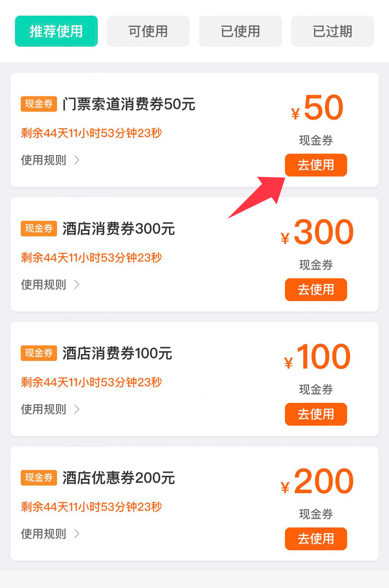The image size is (389, 588).
Task: Expand 使用规则 chevron for 酒店消费券300元
Action: 77,284
